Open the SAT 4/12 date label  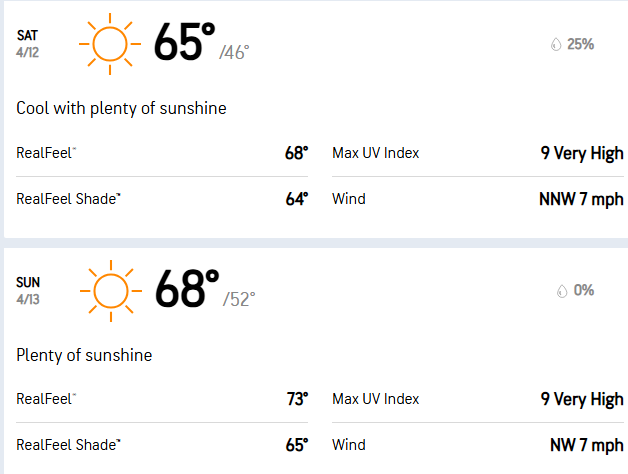[x=28, y=44]
